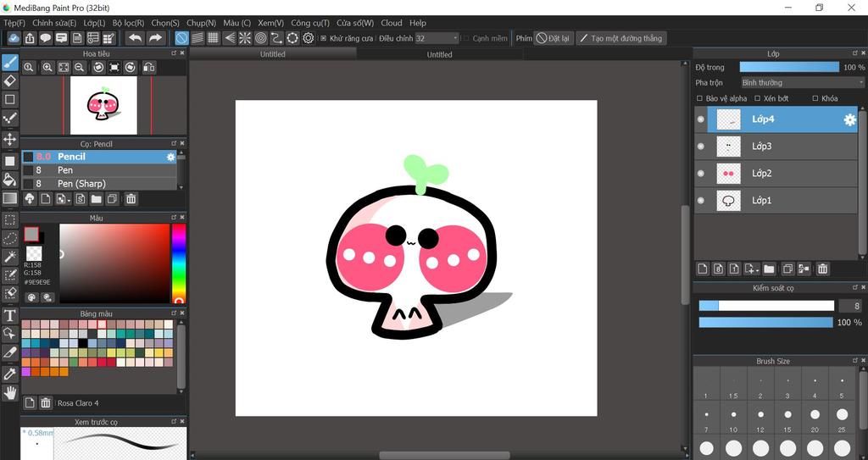Image resolution: width=868 pixels, height=460 pixels.
Task: Click the Navigator fit-to-window icon
Action: 64,67
